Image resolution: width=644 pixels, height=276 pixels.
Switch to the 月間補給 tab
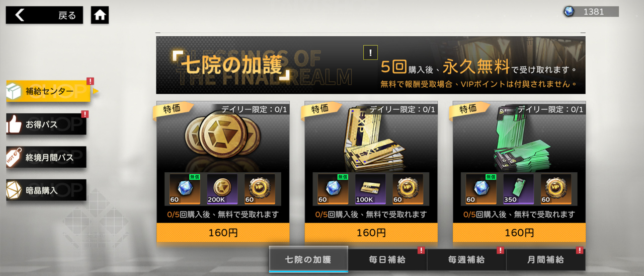pos(546,260)
